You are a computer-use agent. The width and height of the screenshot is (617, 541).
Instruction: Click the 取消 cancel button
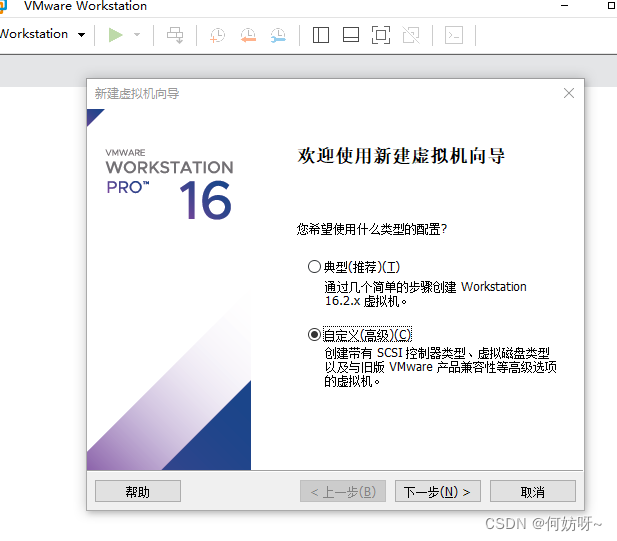pyautogui.click(x=533, y=491)
